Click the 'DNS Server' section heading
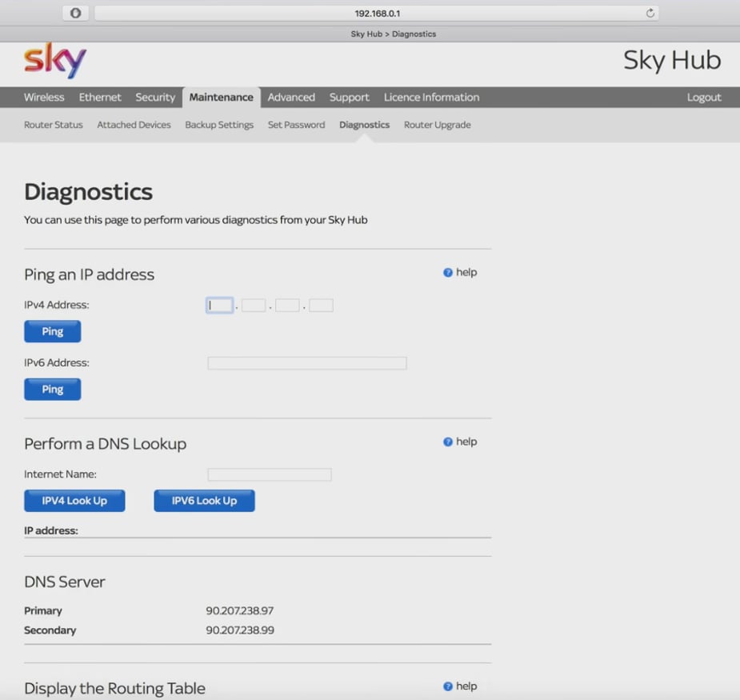The image size is (740, 700). (65, 582)
